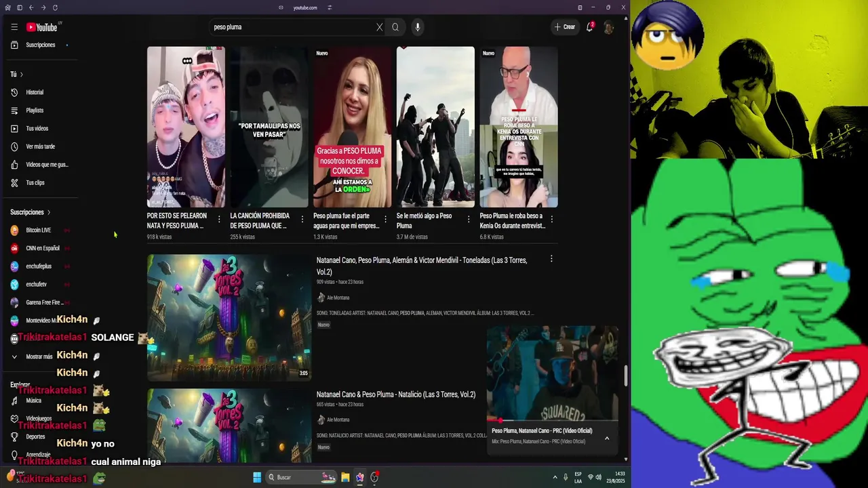868x488 pixels.
Task: Open Ale Montana channel under Toneladas
Action: (x=338, y=298)
